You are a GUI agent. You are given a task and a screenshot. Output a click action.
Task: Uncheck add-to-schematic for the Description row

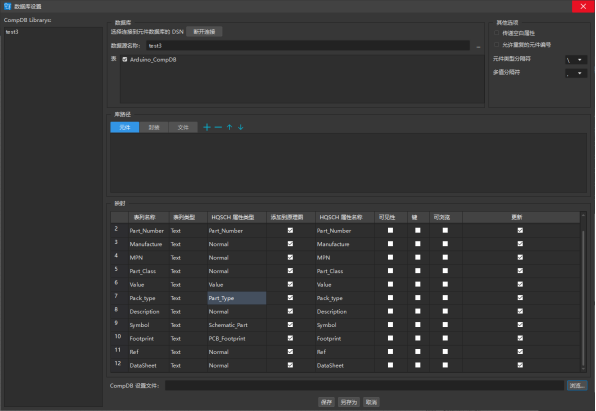[290, 311]
